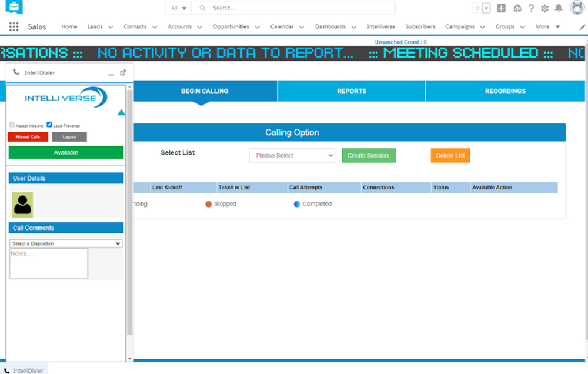Switch to the BEGIN CALLING tab
Image resolution: width=588 pixels, height=374 pixels.
[205, 91]
